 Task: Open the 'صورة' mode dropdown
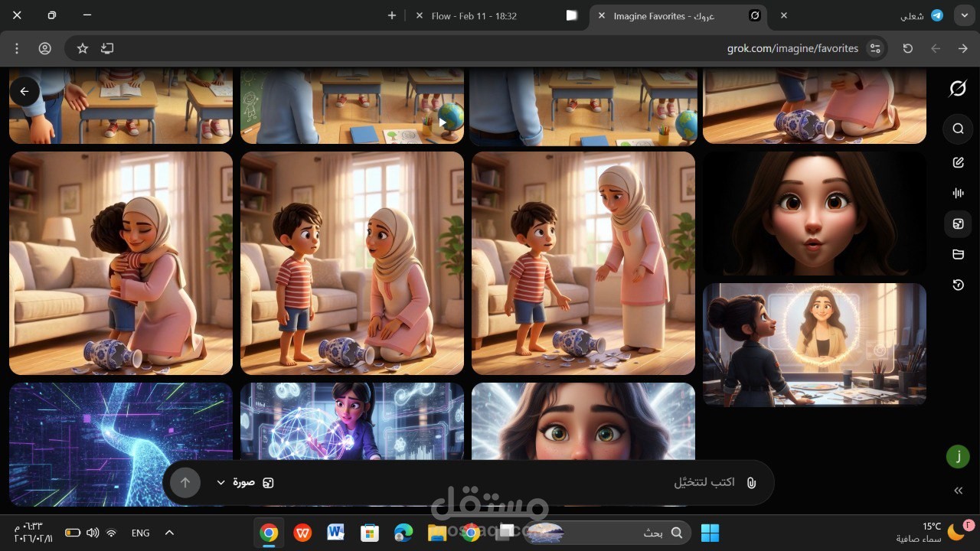pyautogui.click(x=245, y=483)
